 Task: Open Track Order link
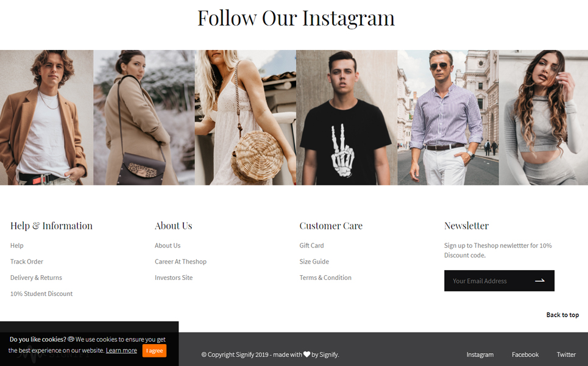(27, 261)
